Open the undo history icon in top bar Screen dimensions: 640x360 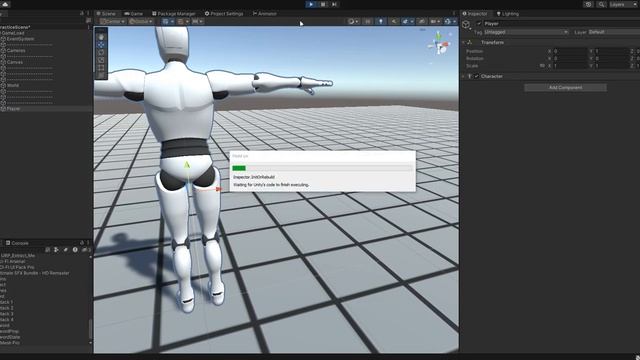point(588,4)
